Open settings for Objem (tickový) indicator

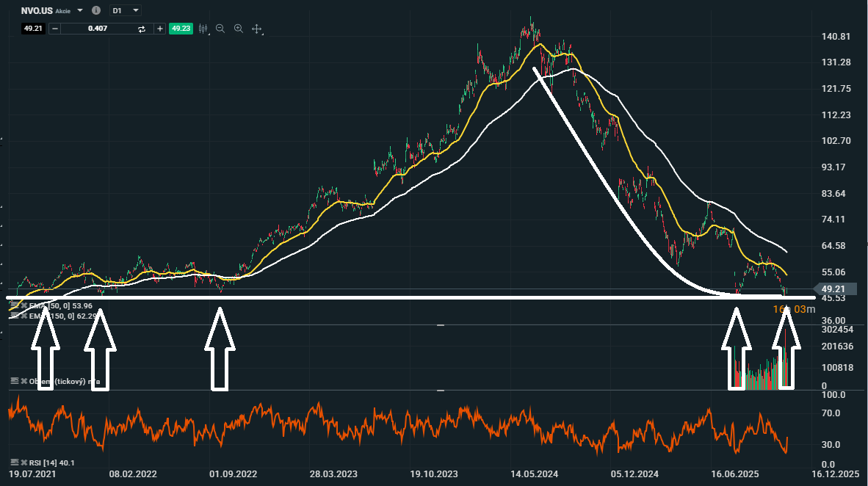(x=15, y=382)
